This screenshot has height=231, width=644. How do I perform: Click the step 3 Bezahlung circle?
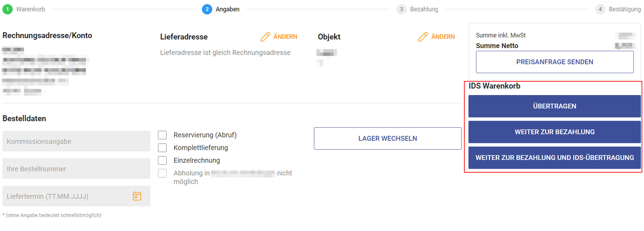pos(401,9)
